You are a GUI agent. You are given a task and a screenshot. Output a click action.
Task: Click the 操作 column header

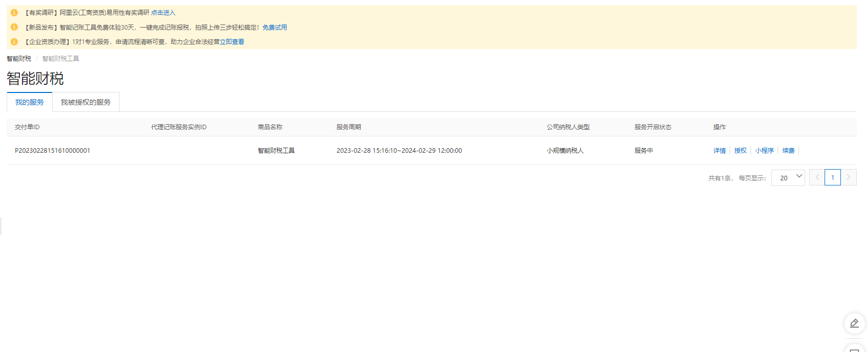[720, 127]
